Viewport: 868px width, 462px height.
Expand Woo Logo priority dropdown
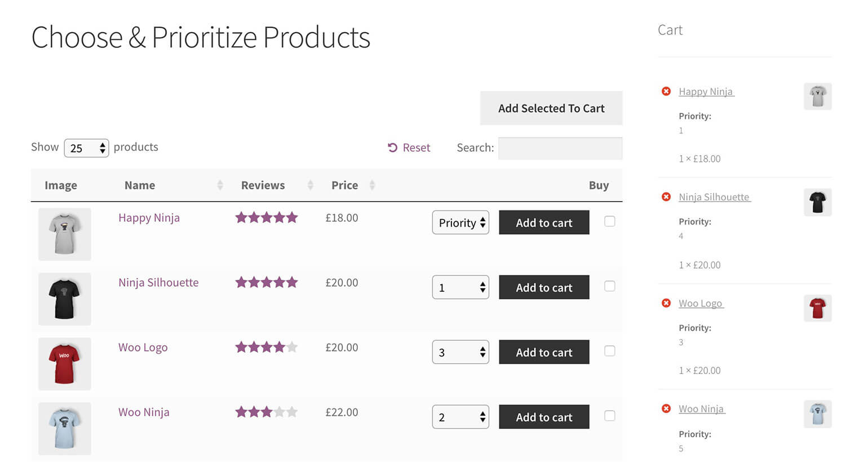click(x=460, y=352)
